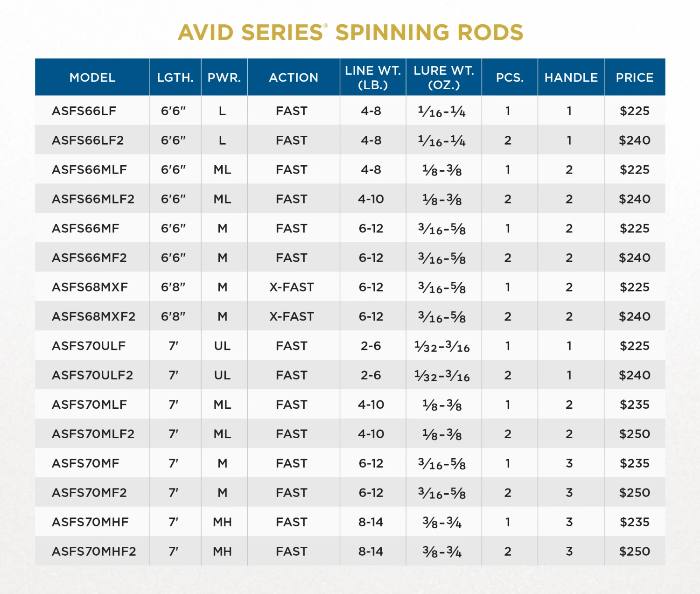Screen dimensions: 700x594
Task: Select model ASFS66LF in the table
Action: 84,111
